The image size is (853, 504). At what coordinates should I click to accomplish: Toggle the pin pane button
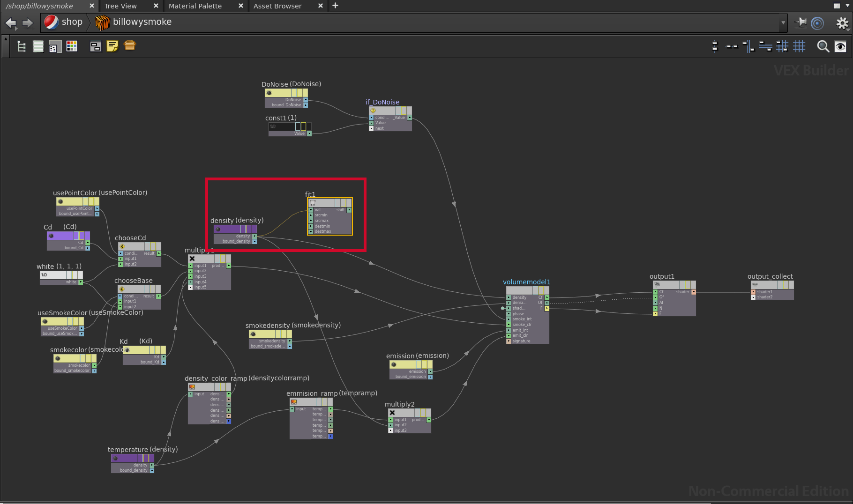(801, 22)
